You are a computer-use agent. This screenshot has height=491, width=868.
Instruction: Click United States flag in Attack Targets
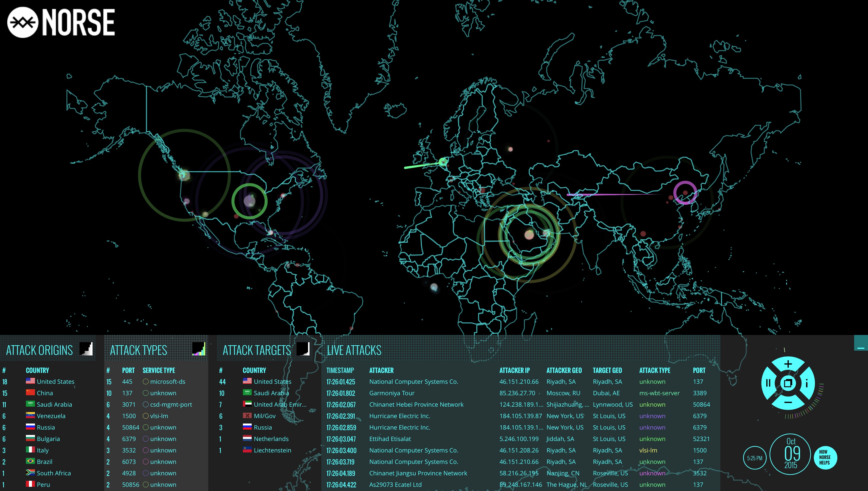(x=247, y=381)
